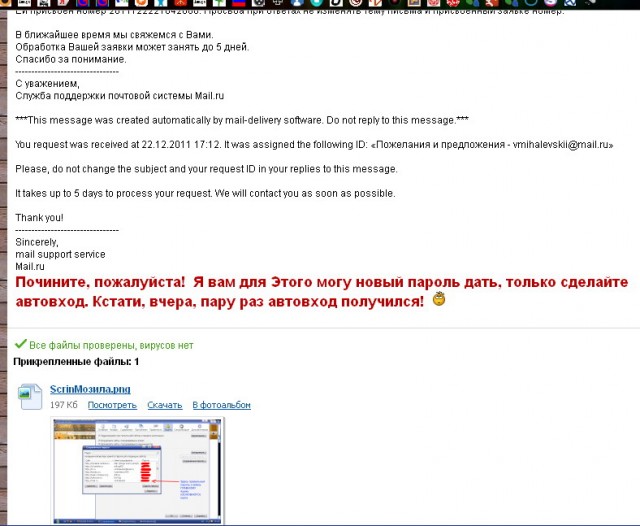The image size is (640, 526).
Task: Click the green checkmark virus-scan icon
Action: 20,344
